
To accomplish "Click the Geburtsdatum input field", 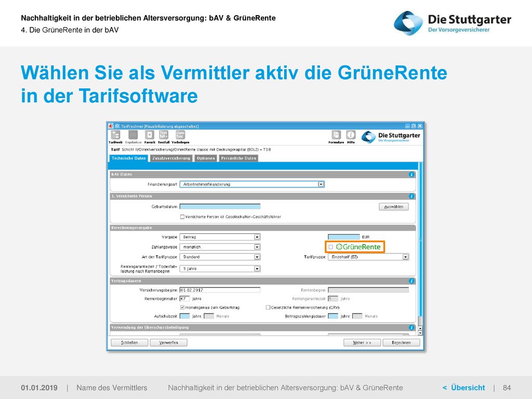I will (220, 207).
